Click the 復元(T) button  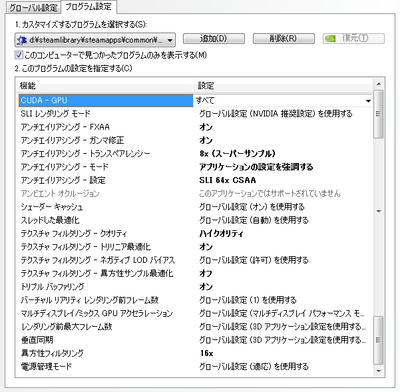[353, 38]
